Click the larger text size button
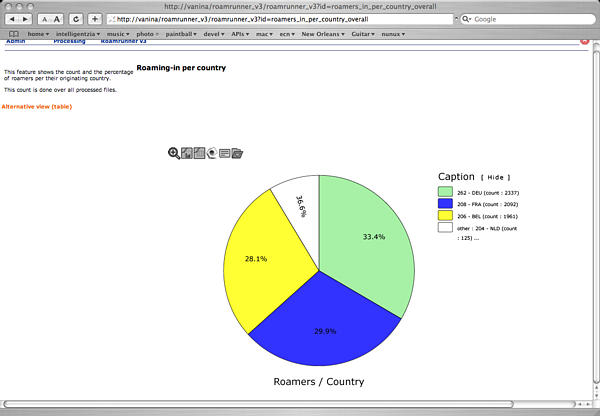Screen dimensions: 600x416 (59, 19)
